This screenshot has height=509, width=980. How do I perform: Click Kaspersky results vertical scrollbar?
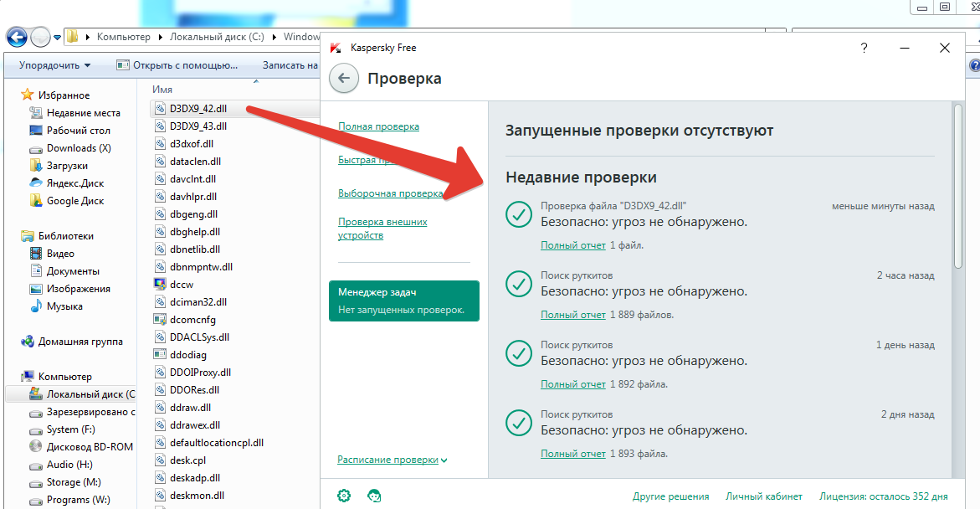tap(957, 187)
